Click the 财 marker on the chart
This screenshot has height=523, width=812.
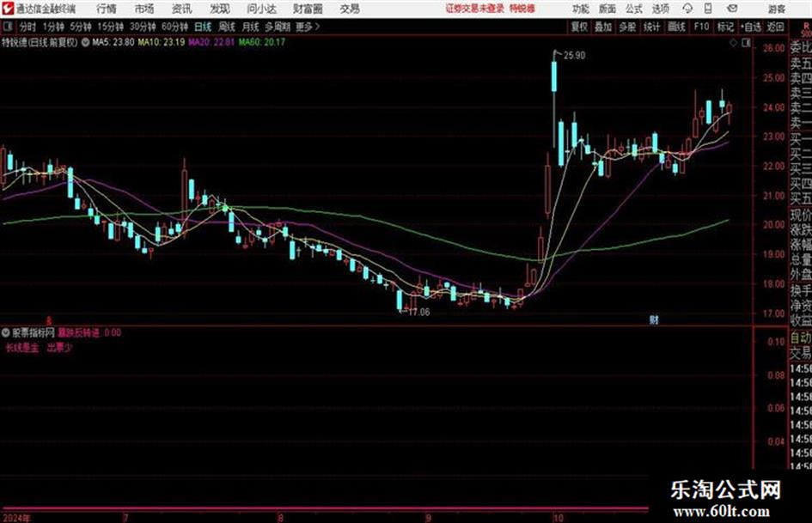point(654,320)
